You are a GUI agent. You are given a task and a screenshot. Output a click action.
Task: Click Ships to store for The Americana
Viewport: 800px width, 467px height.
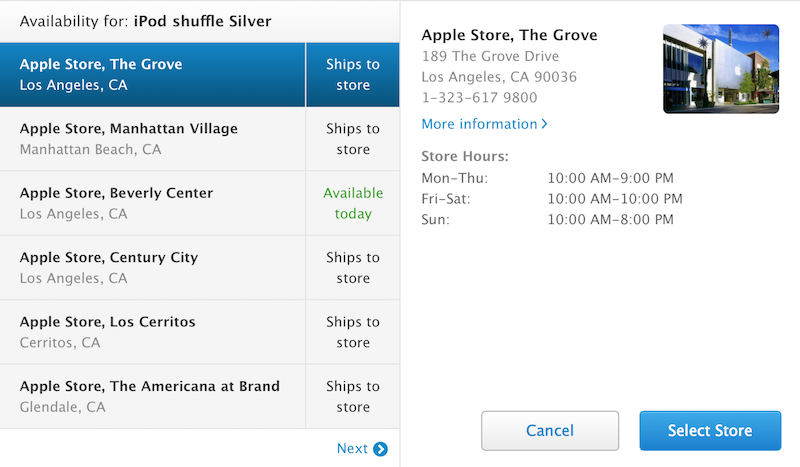pos(353,396)
